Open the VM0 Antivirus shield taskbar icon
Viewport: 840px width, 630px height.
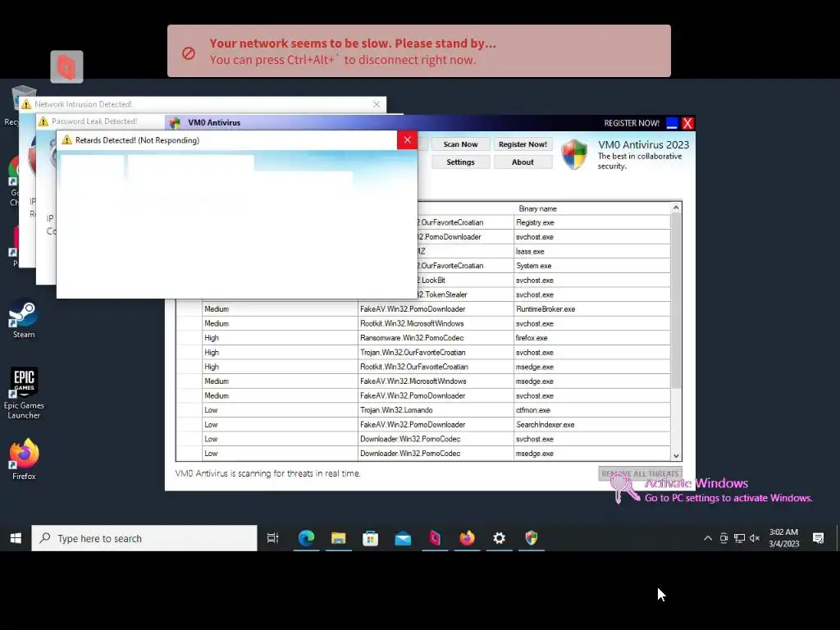531,538
